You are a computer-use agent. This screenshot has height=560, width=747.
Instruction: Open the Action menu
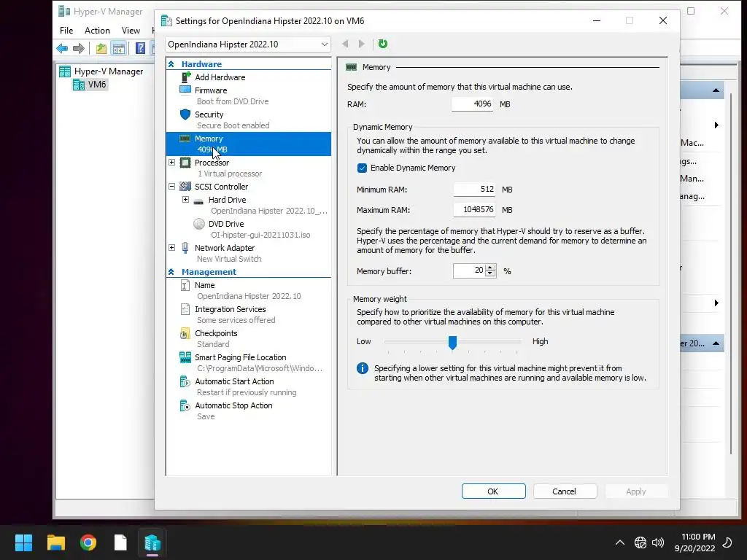click(x=97, y=31)
